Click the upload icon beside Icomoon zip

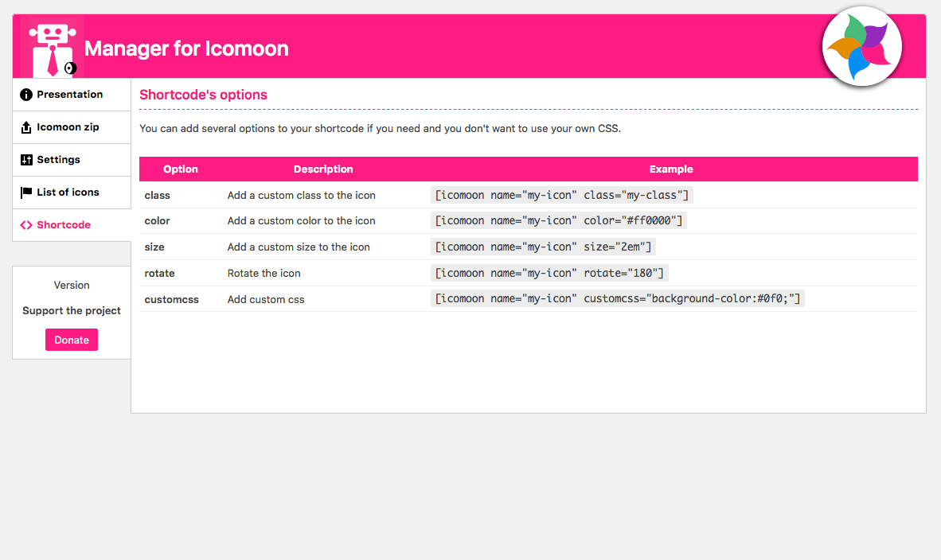click(x=25, y=127)
